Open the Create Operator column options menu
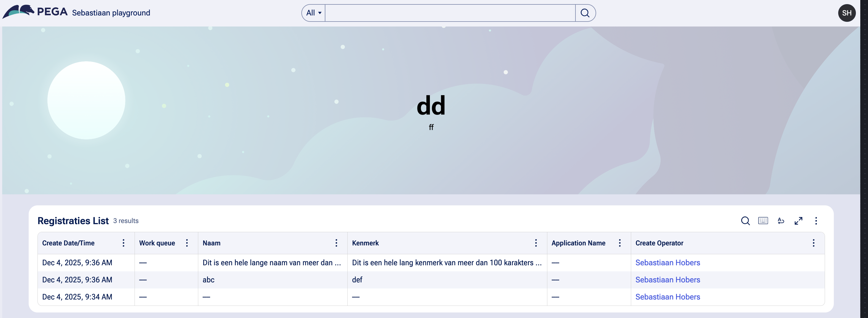868x318 pixels. pyautogui.click(x=813, y=243)
